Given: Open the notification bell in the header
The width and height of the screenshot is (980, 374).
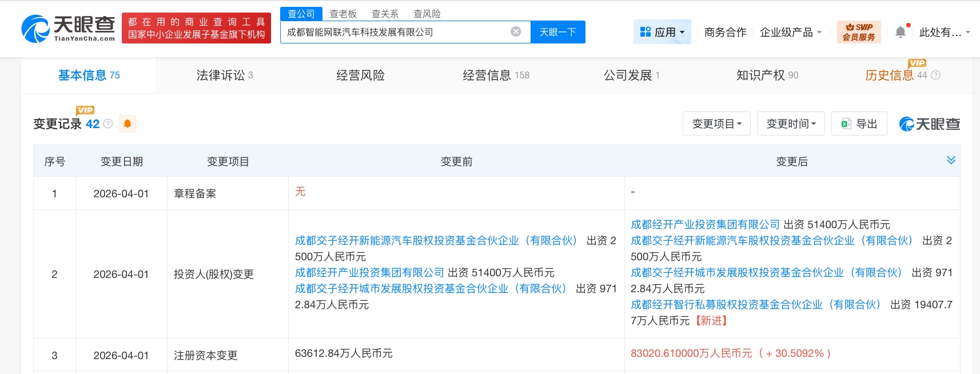Looking at the screenshot, I should coord(901,32).
